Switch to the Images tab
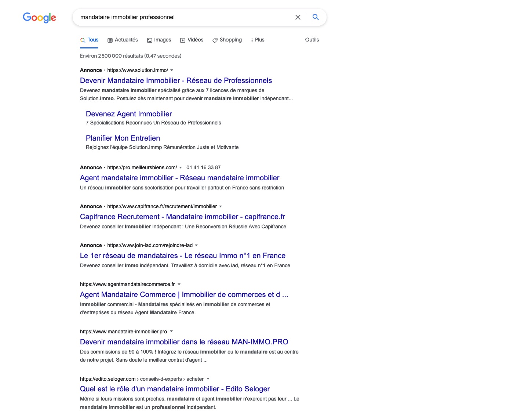Viewport: 528px width, 420px height. pos(159,40)
